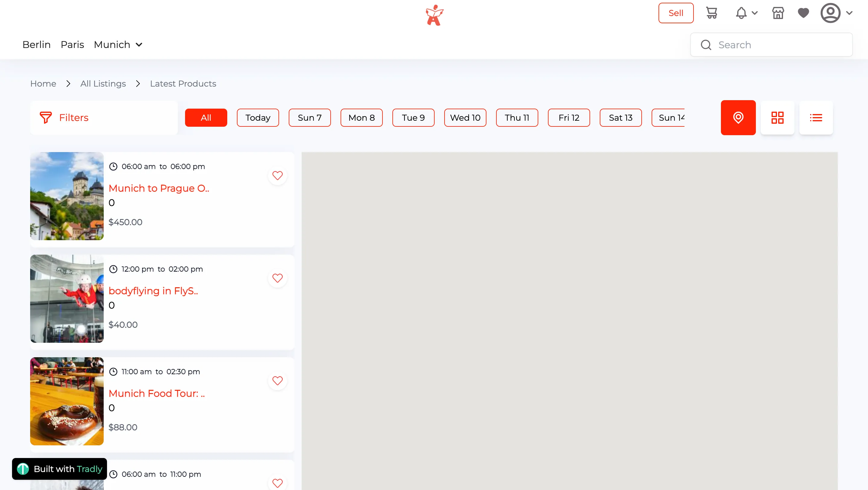Go to All Listings breadcrumb

(x=103, y=84)
